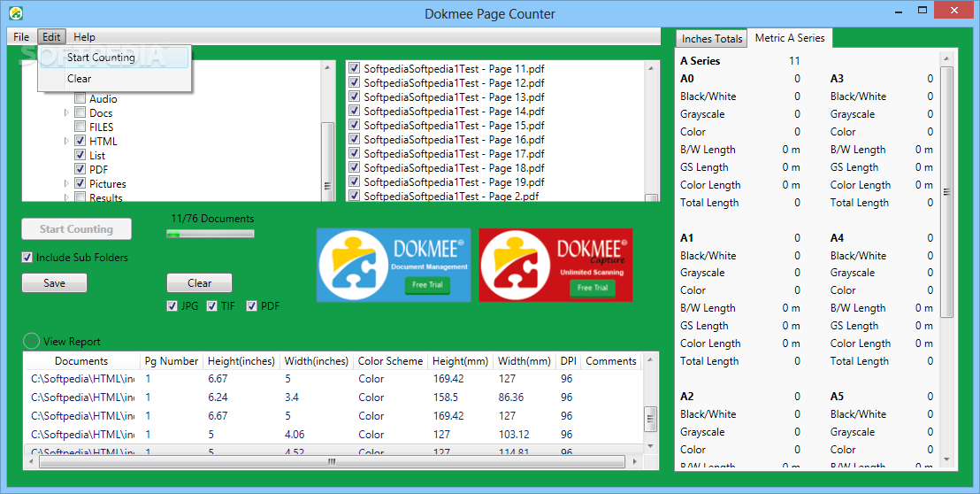Switch to the Inches Totals tab
980x494 pixels.
pyautogui.click(x=712, y=39)
